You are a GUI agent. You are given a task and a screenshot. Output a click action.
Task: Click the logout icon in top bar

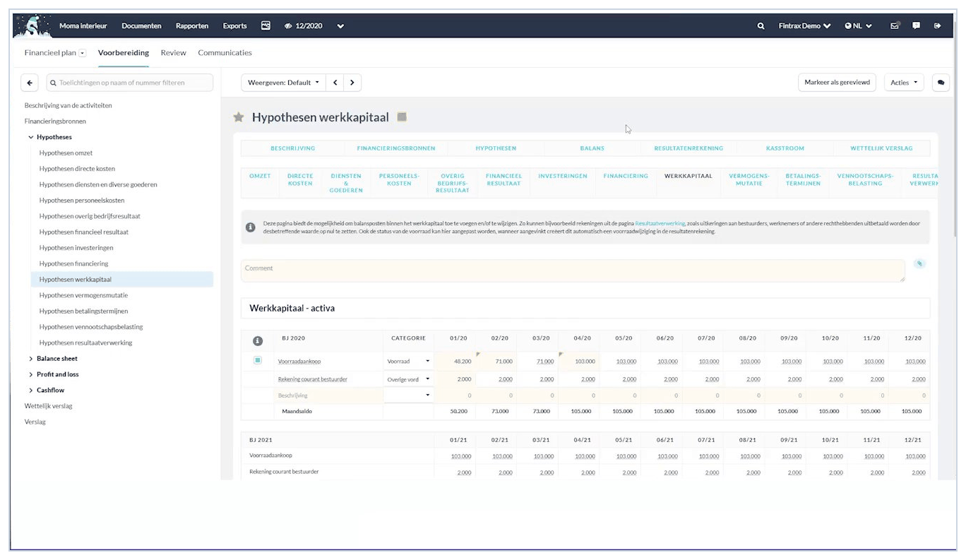pos(937,26)
